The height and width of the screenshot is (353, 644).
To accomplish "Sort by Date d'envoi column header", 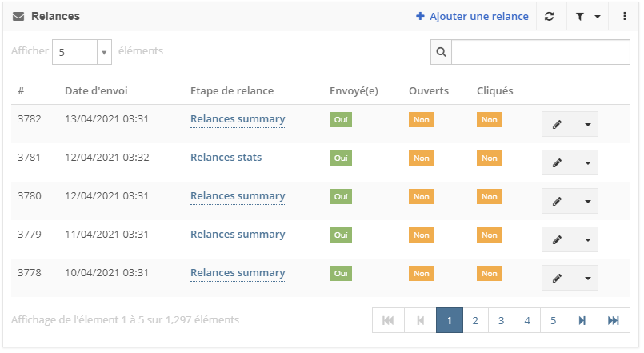I will pos(96,90).
